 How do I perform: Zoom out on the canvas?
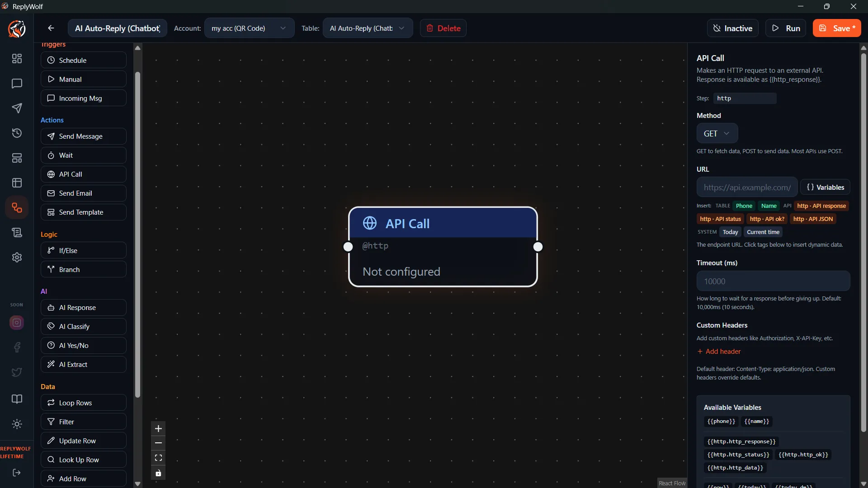tap(158, 443)
